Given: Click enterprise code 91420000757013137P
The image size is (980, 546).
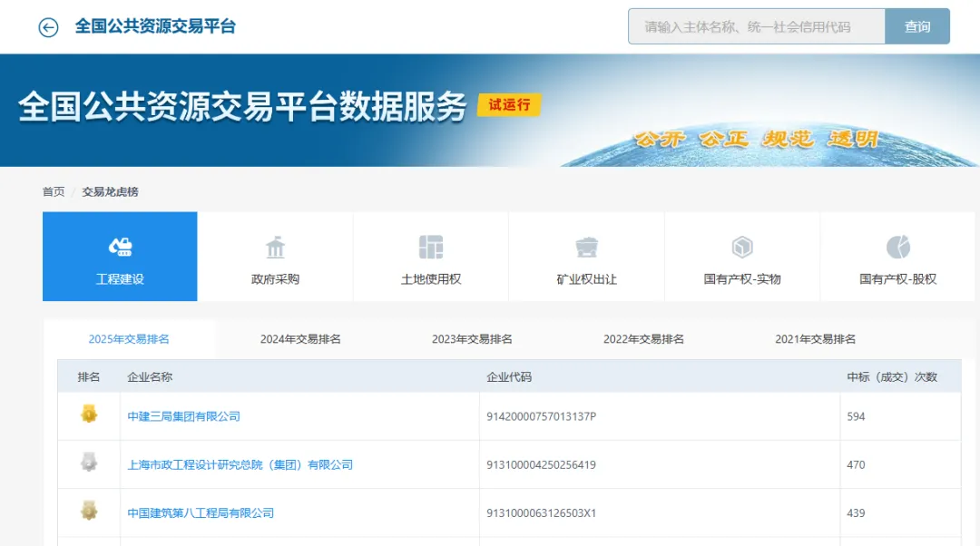Looking at the screenshot, I should (541, 416).
